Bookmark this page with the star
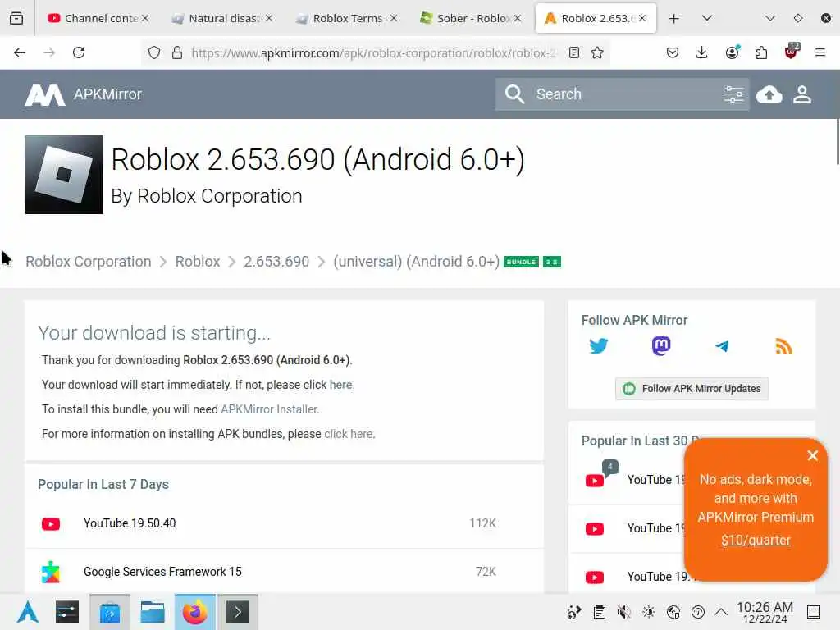The width and height of the screenshot is (840, 630). [x=597, y=52]
